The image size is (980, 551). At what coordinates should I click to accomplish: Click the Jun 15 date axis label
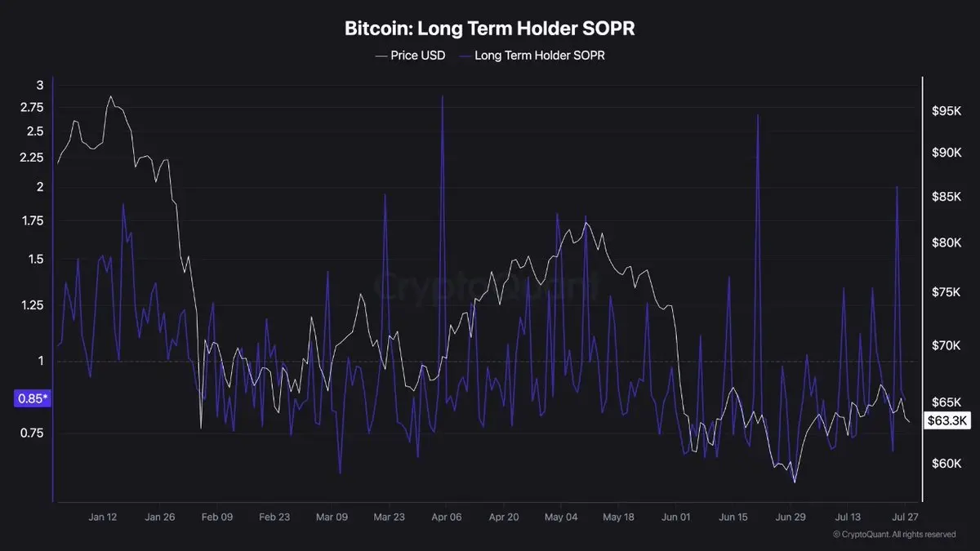(x=733, y=517)
